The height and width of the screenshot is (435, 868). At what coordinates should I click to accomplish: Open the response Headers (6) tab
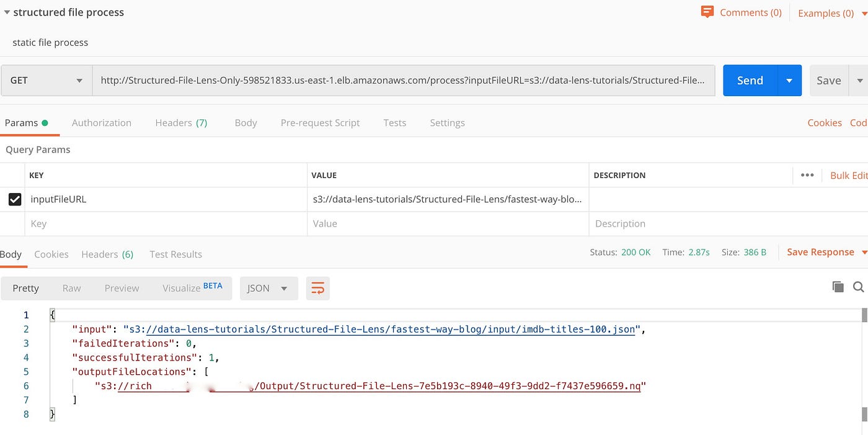tap(107, 254)
